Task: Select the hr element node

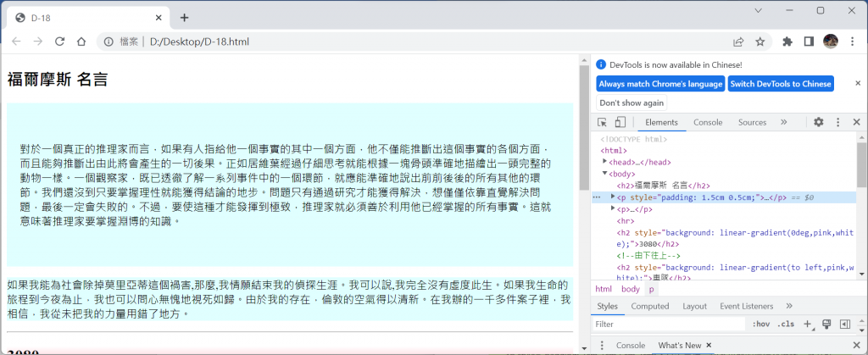Action: pos(625,220)
